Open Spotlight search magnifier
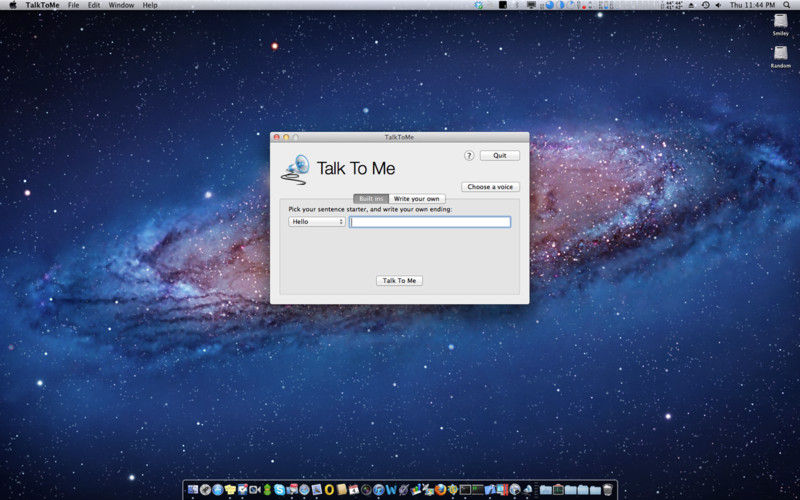The image size is (800, 500). tap(786, 5)
